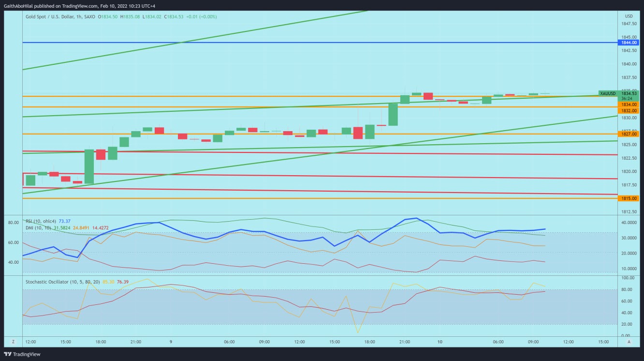Image resolution: width=644 pixels, height=361 pixels.
Task: Click the 100.00 Stochastic scale label
Action: click(x=627, y=278)
